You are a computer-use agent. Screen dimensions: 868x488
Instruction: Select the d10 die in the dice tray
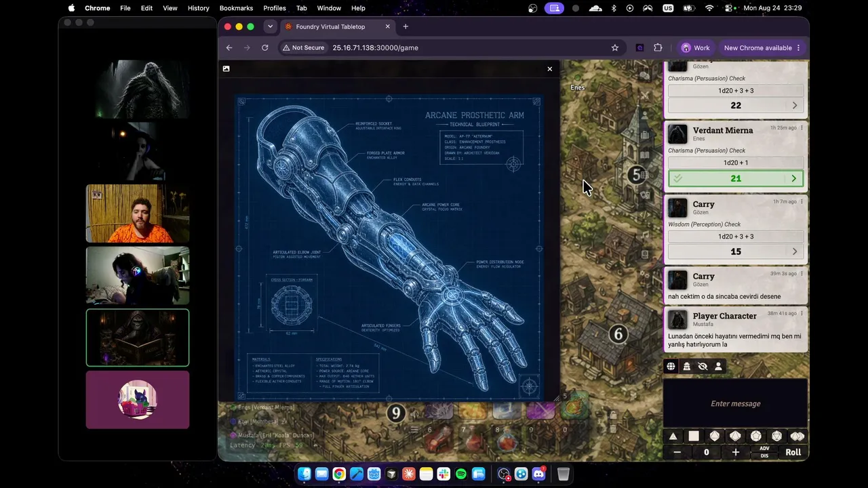click(x=735, y=436)
